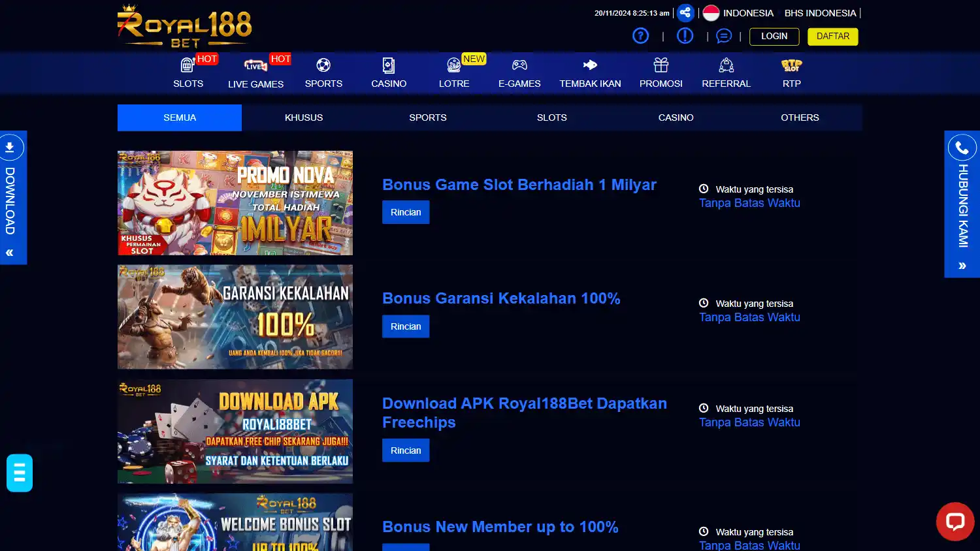This screenshot has width=980, height=551.
Task: Open the Casino card icon
Action: 389,65
